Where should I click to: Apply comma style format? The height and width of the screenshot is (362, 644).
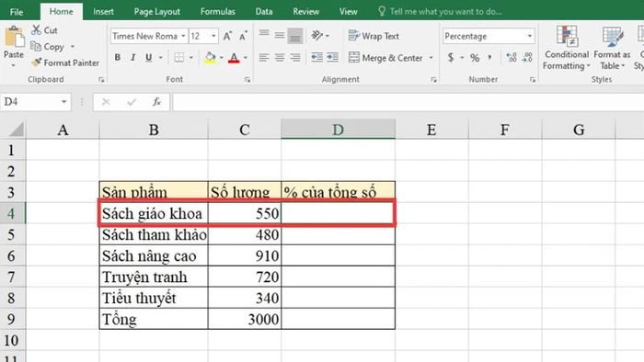pos(489,57)
